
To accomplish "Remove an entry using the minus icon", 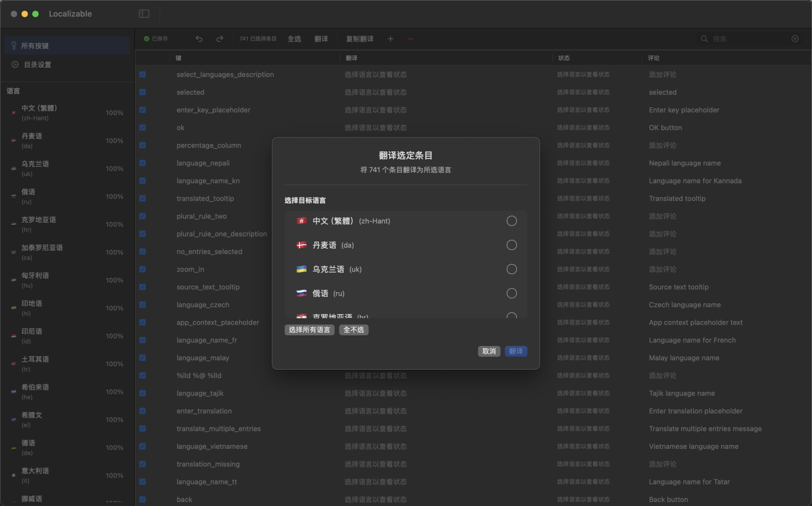I will 410,39.
